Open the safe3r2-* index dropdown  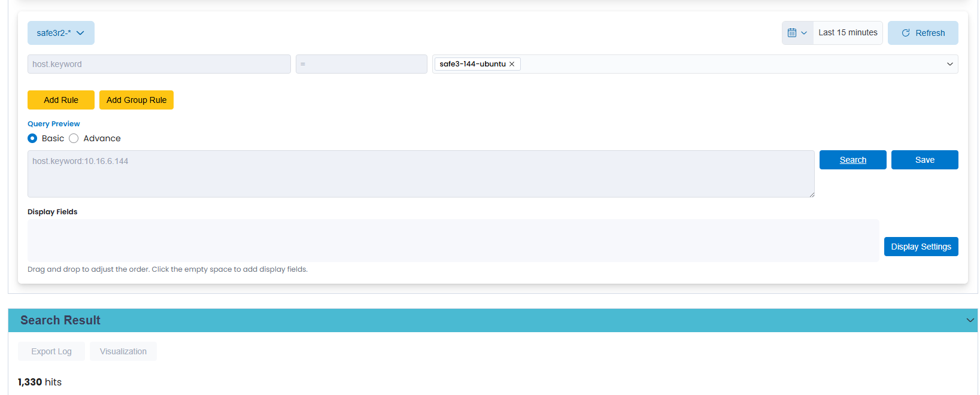pos(61,33)
